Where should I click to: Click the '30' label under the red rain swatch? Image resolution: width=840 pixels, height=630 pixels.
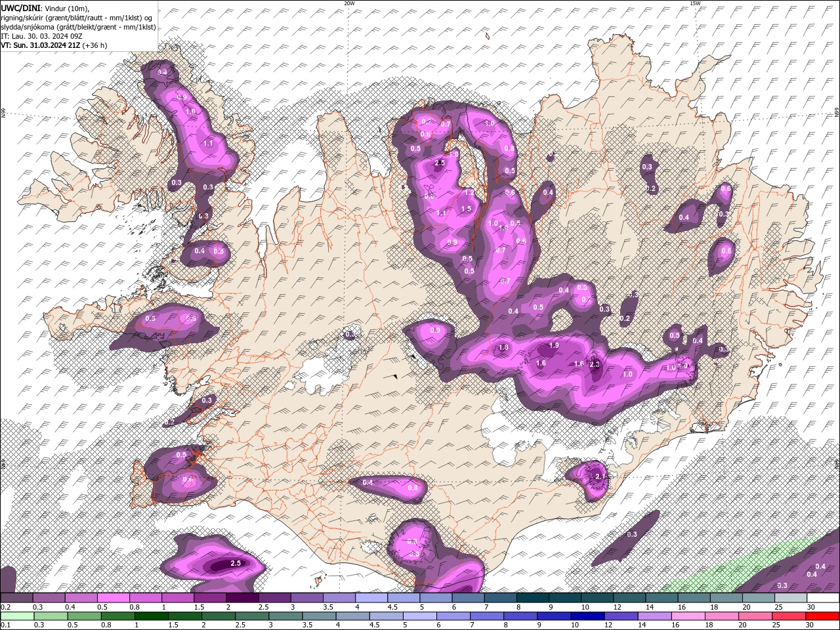(809, 625)
